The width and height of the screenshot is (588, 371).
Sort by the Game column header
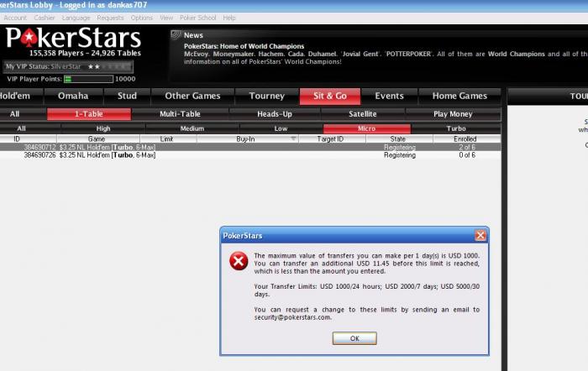97,138
